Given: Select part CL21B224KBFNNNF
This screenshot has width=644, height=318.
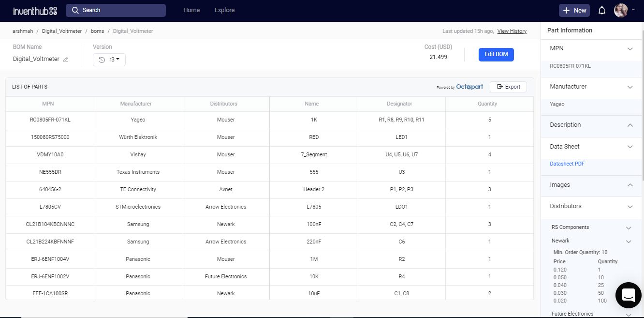Looking at the screenshot, I should point(50,242).
